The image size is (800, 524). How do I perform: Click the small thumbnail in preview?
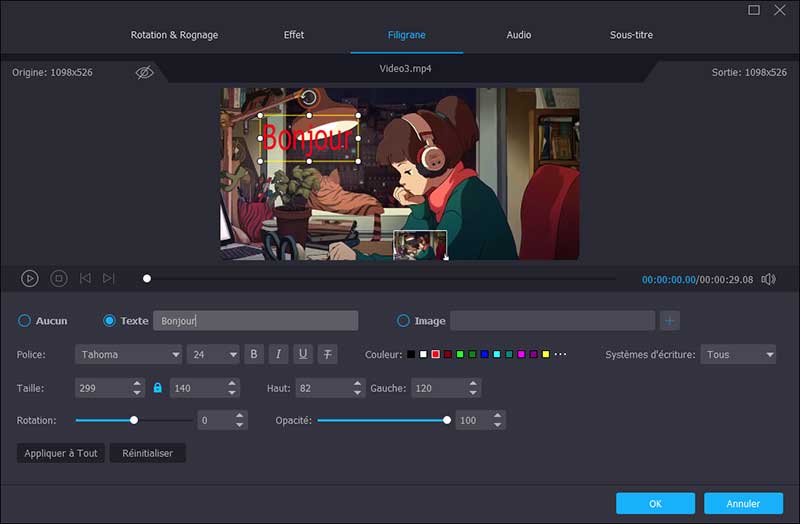(420, 245)
